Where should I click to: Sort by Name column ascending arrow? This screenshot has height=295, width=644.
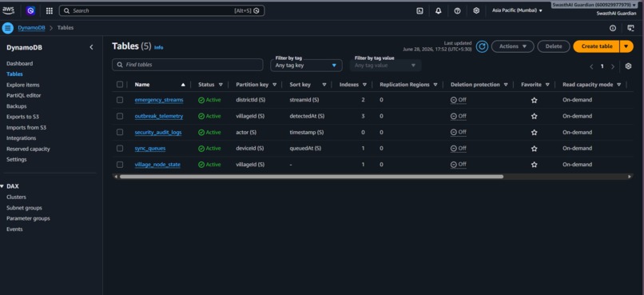(183, 85)
